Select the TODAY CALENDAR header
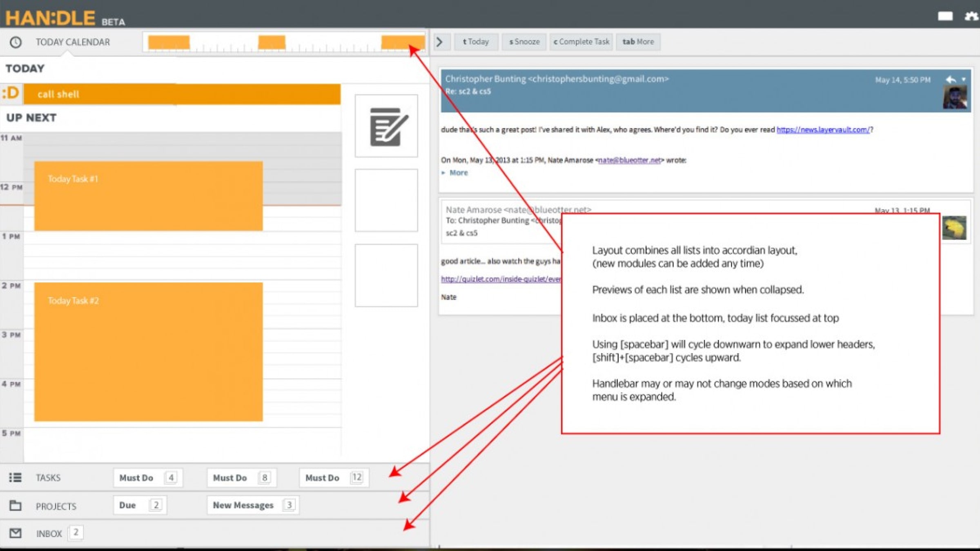This screenshot has height=551, width=980. [x=72, y=42]
